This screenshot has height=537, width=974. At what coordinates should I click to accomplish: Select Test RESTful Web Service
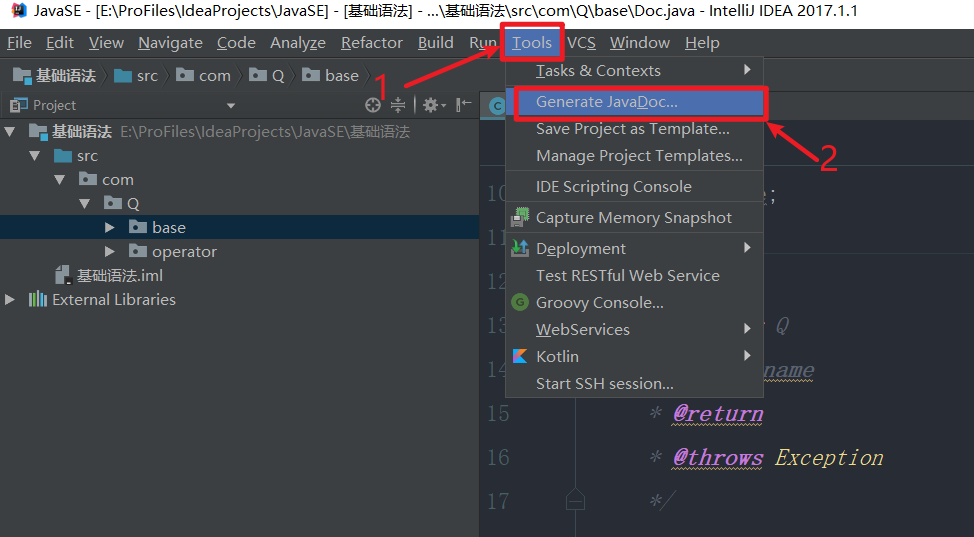[634, 275]
